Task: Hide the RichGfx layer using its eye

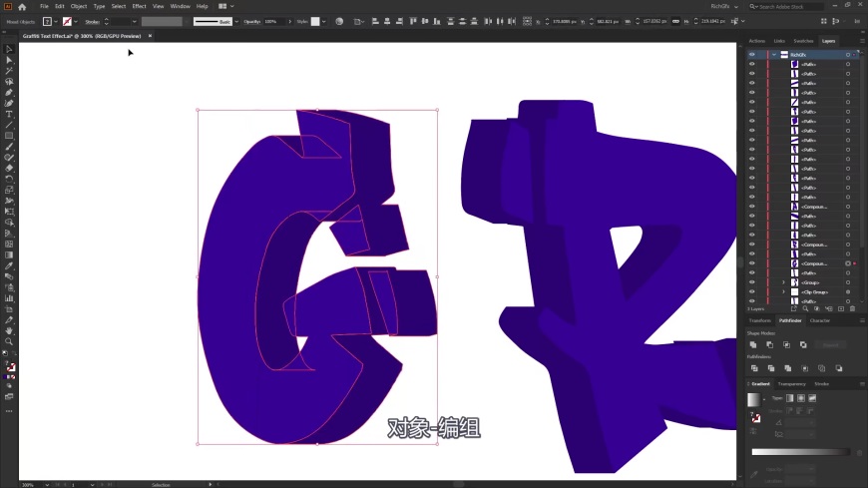Action: point(752,55)
